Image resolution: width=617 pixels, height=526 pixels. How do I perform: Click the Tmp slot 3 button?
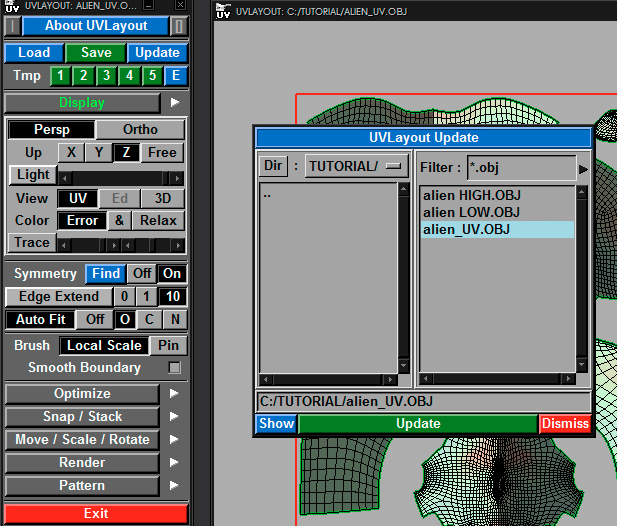point(106,76)
